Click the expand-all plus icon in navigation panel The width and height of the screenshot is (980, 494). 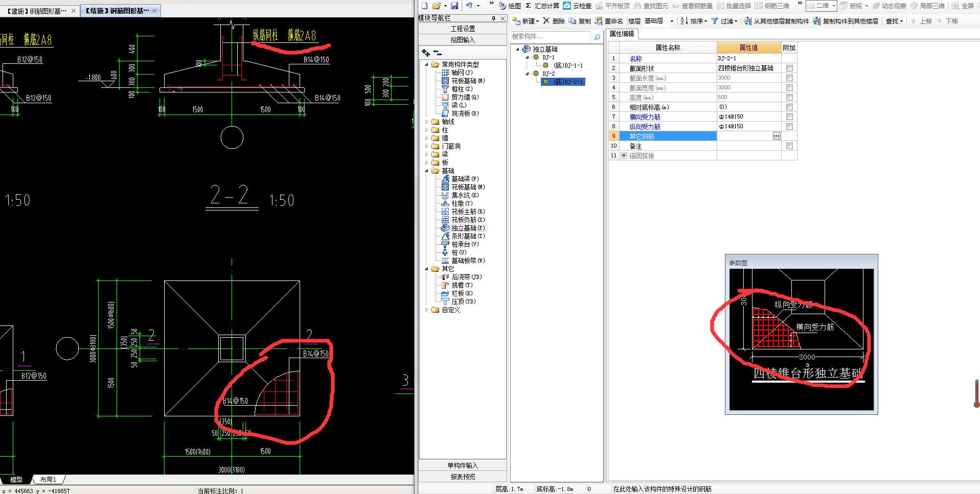pos(425,53)
